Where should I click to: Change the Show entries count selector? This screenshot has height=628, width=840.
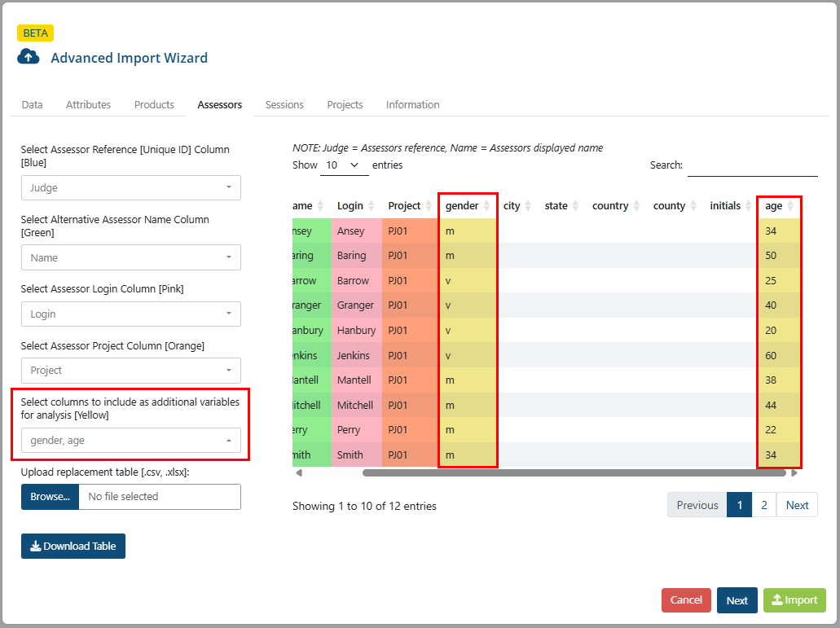pyautogui.click(x=344, y=165)
